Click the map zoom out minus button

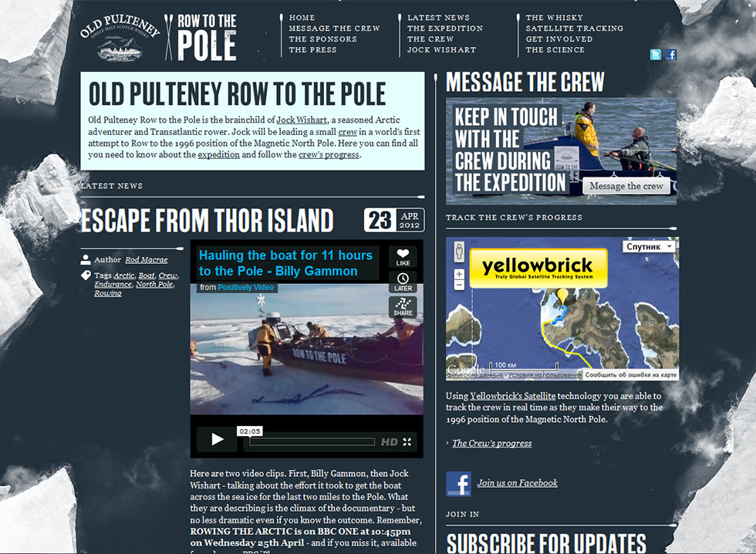click(x=459, y=285)
